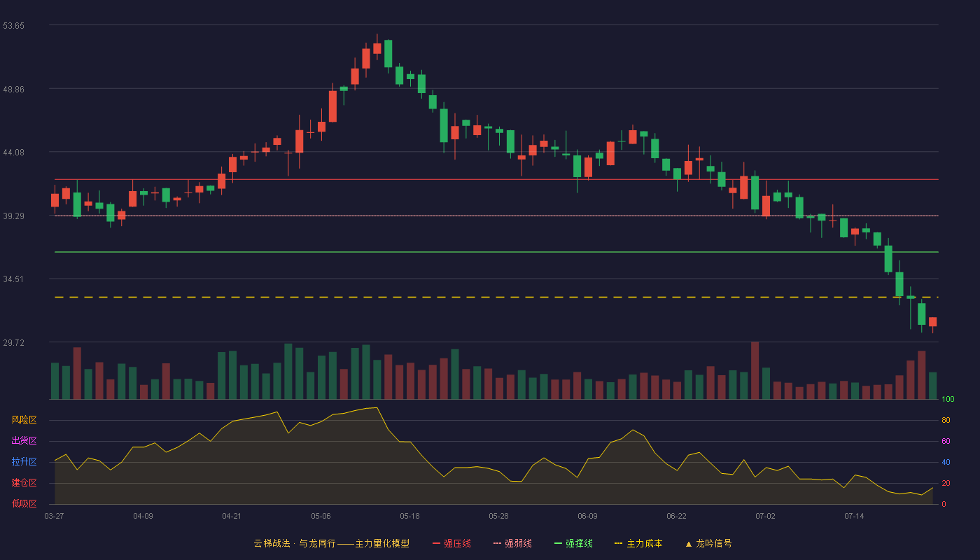Click the dotted pink 强弱线 line
980x560 pixels.
tap(496, 216)
